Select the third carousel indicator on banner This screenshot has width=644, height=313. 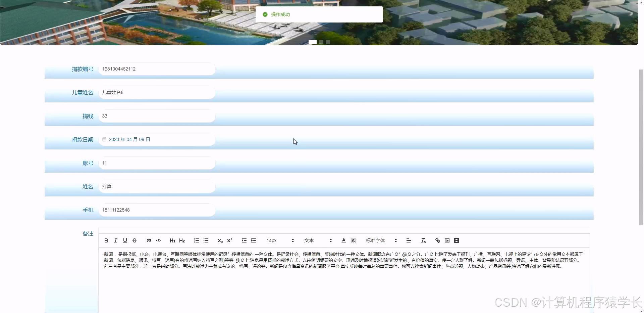[x=328, y=42]
